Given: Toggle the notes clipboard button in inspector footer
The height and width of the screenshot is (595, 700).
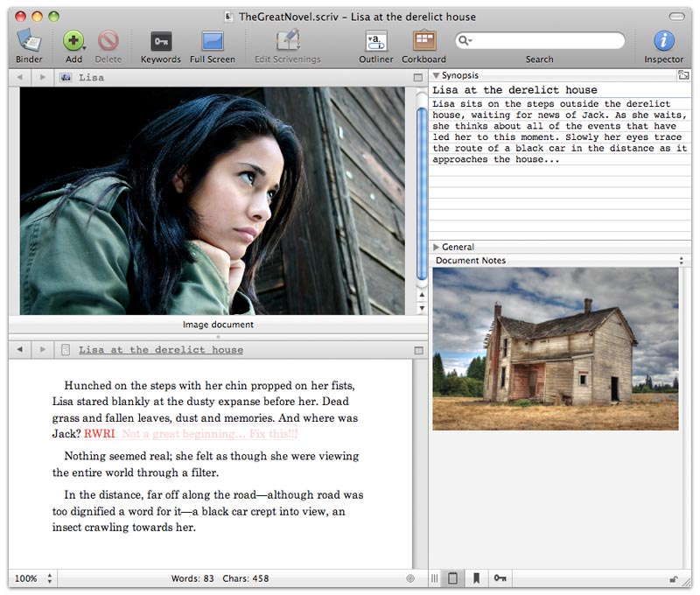Looking at the screenshot, I should point(454,578).
